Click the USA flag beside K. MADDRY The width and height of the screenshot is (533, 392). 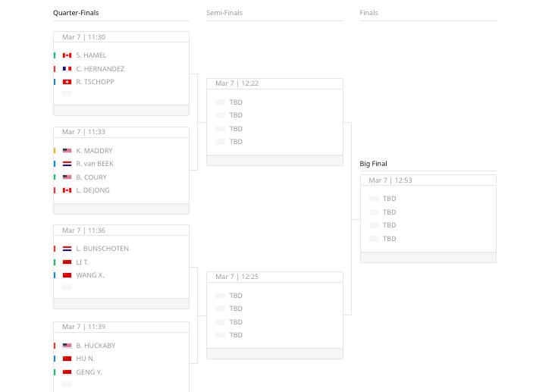(x=67, y=151)
